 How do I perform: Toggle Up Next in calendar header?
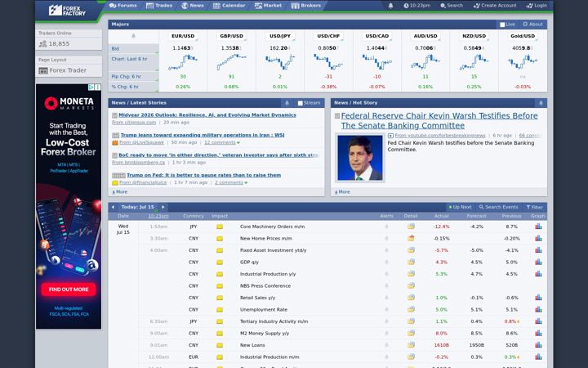pyautogui.click(x=460, y=207)
